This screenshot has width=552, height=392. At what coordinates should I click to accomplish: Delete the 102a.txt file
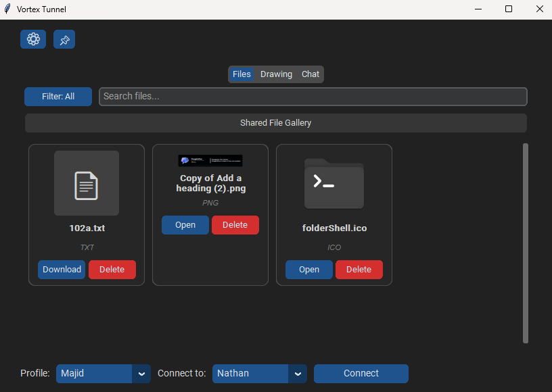coord(112,270)
